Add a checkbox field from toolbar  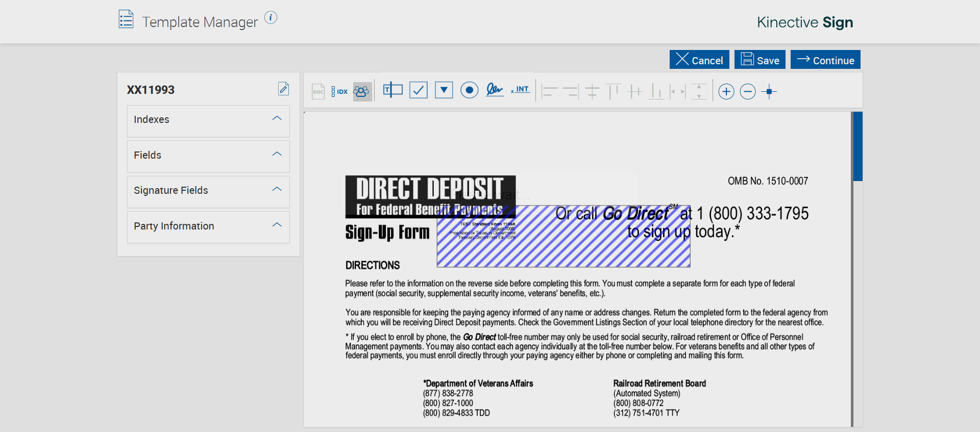419,90
